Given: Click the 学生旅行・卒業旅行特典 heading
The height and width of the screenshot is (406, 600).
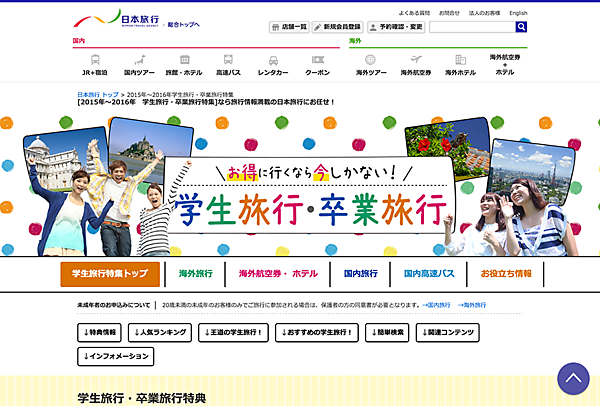Looking at the screenshot, I should click(142, 398).
